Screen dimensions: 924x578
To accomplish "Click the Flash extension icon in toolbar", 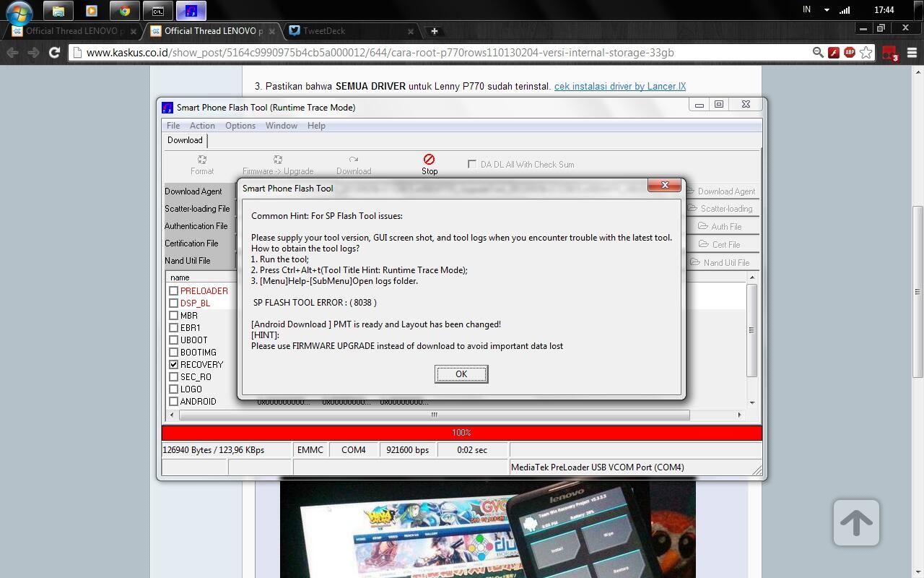I will 834,52.
